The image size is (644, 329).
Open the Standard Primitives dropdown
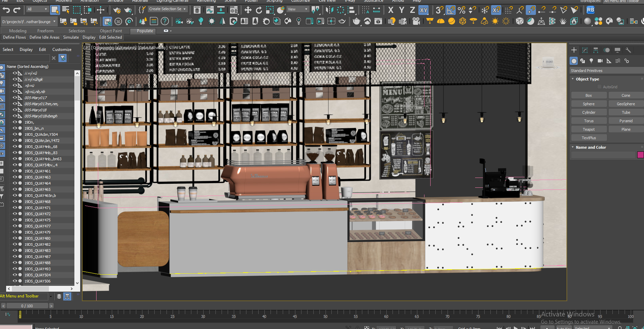(607, 71)
